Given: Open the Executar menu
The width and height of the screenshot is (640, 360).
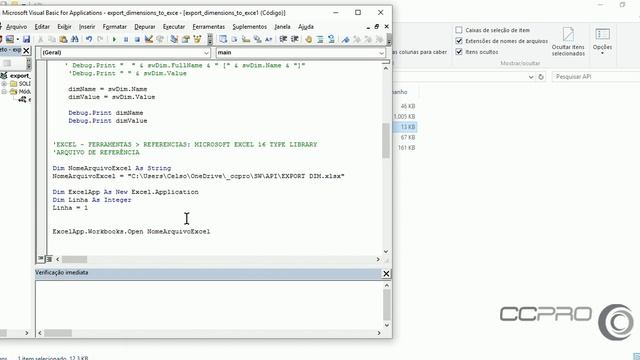Looking at the screenshot, I should tap(174, 27).
